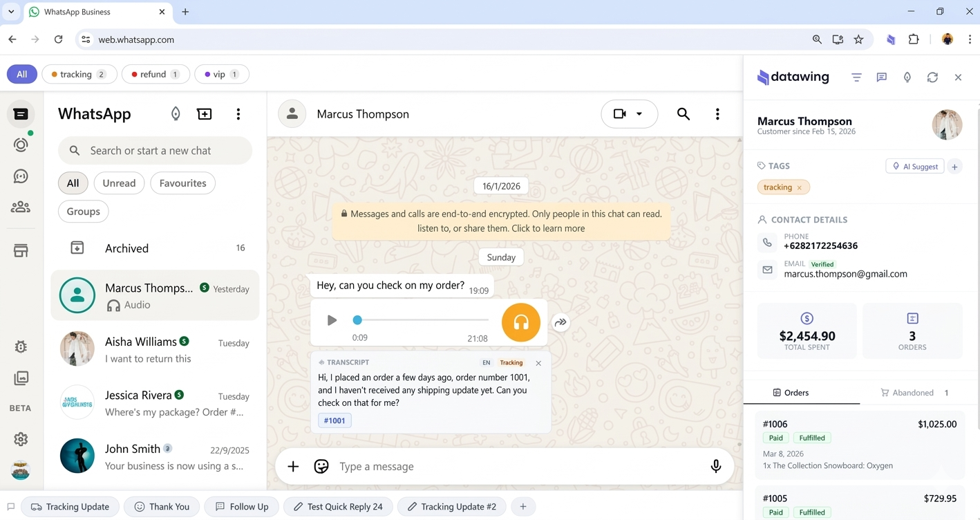Select the Favourites chats filter
The height and width of the screenshot is (520, 980).
182,183
